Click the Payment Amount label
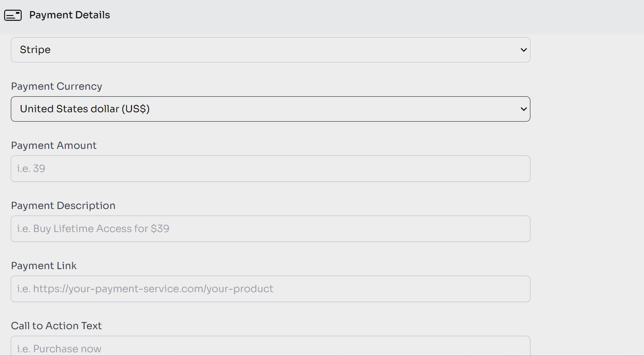 pos(54,146)
